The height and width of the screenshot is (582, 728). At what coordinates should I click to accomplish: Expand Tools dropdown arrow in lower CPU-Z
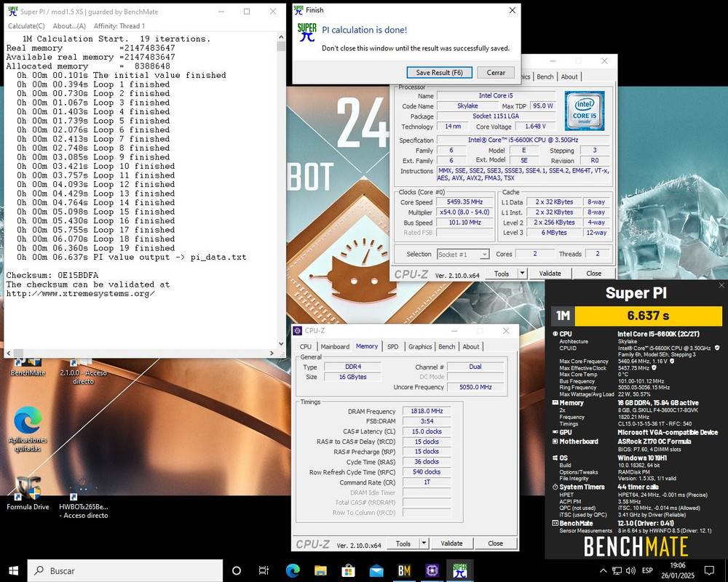(x=424, y=543)
